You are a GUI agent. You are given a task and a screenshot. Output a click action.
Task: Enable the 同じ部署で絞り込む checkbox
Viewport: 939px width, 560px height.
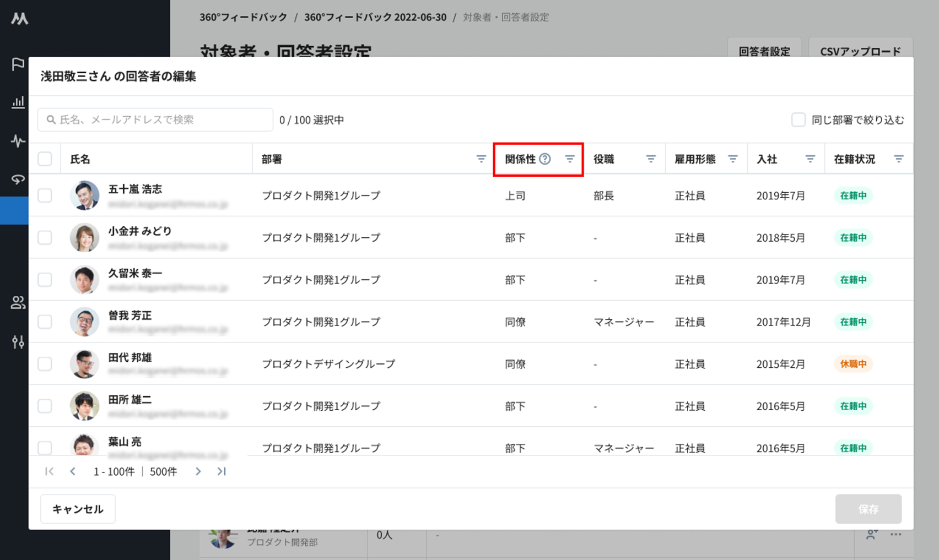pos(798,119)
